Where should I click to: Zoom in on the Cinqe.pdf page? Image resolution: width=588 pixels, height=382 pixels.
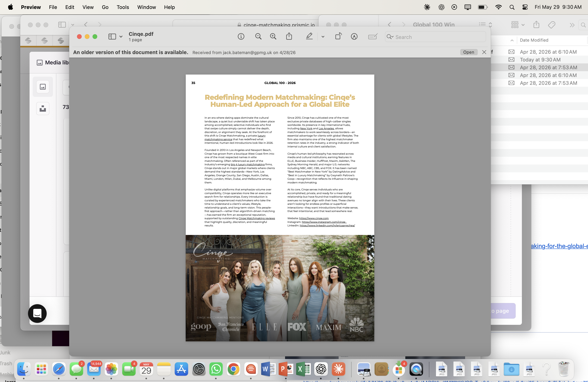click(x=273, y=37)
